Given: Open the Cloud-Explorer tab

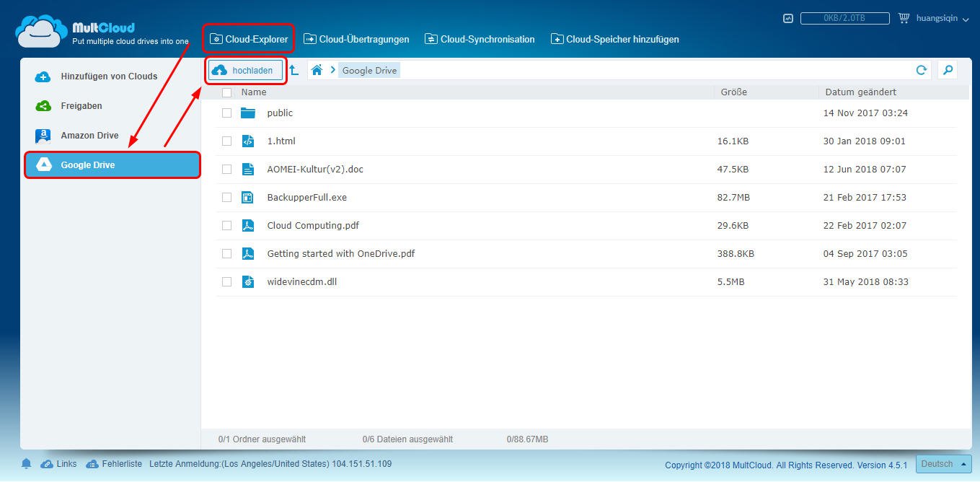Looking at the screenshot, I should (249, 39).
